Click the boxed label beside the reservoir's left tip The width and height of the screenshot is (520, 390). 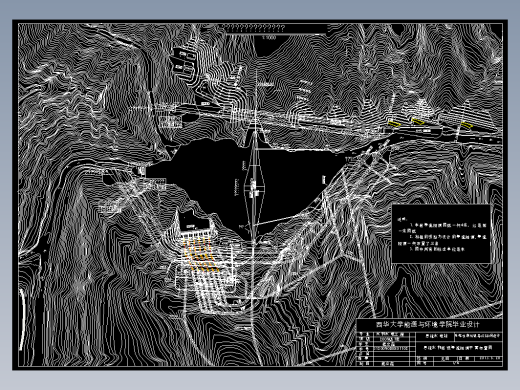pyautogui.click(x=155, y=183)
